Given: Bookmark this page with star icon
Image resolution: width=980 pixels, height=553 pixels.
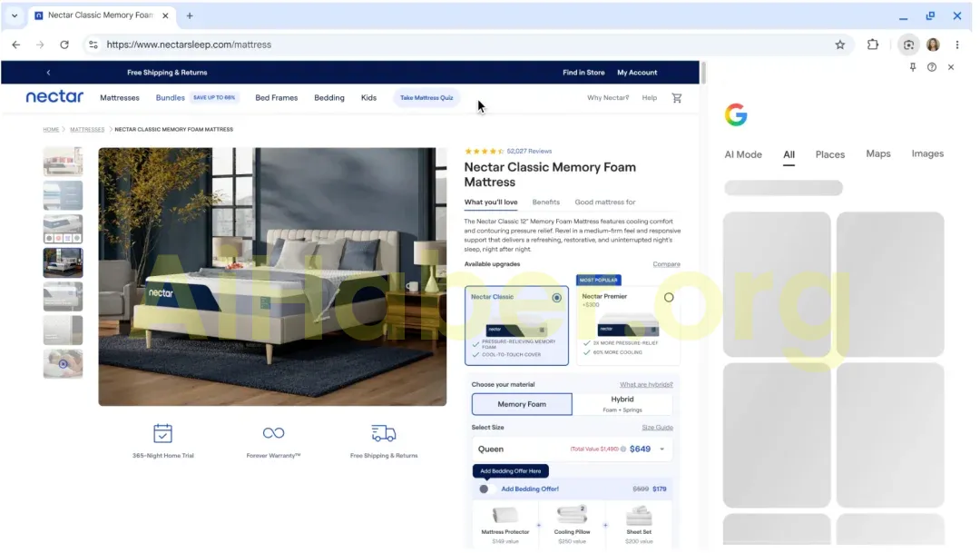Looking at the screenshot, I should [839, 44].
